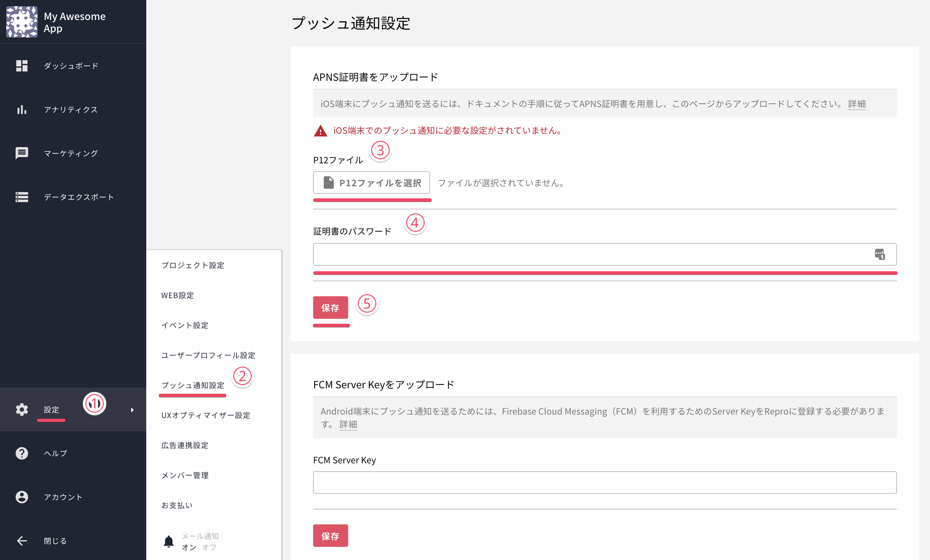
Task: Open WEB設定 submenu item
Action: [178, 295]
